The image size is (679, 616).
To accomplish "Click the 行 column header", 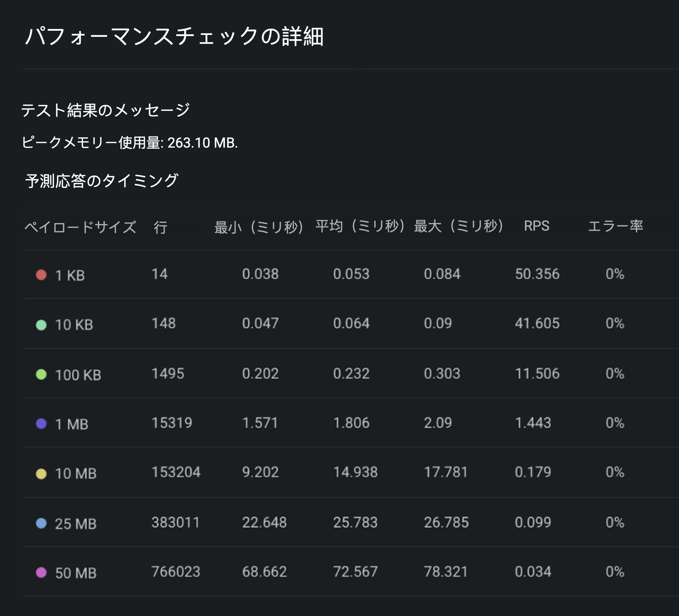I will 160,227.
